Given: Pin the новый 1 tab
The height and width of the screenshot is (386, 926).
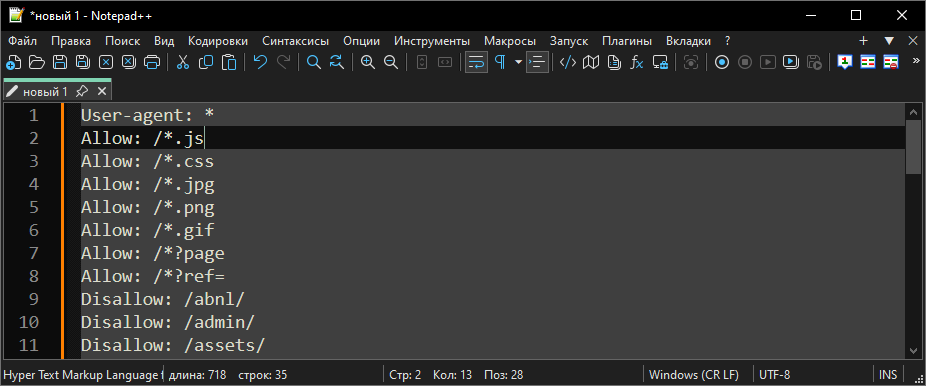Looking at the screenshot, I should tap(82, 91).
